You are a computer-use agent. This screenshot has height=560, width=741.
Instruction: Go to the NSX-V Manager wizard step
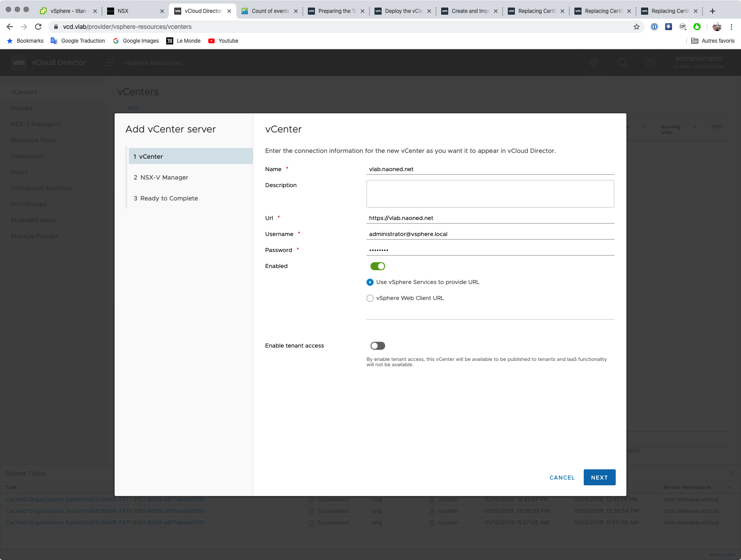pyautogui.click(x=164, y=177)
